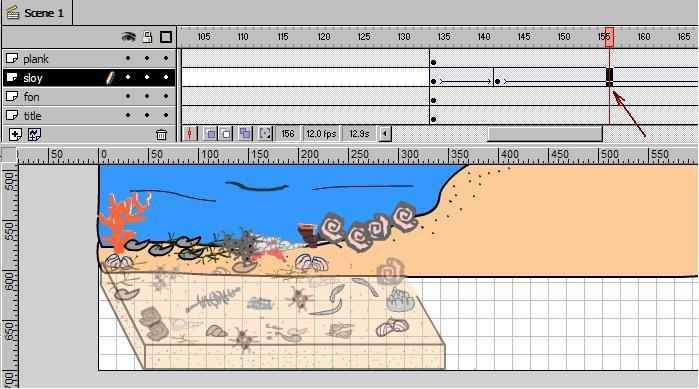
Task: Toggle visibility dot of plank layer
Action: 128,58
